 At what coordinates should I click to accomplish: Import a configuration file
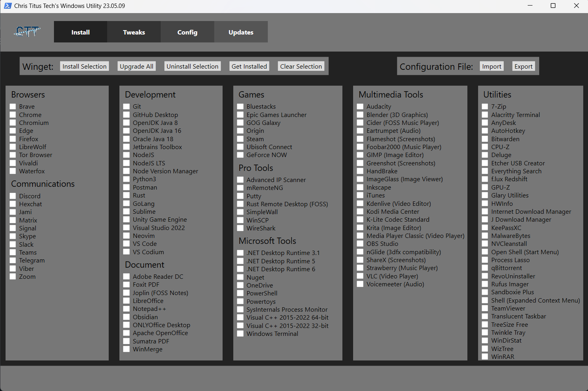492,66
